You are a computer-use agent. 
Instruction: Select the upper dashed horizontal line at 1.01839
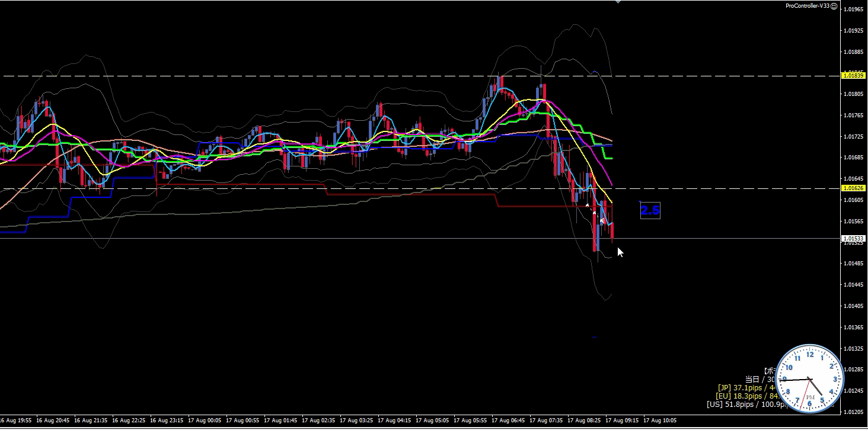(420, 76)
